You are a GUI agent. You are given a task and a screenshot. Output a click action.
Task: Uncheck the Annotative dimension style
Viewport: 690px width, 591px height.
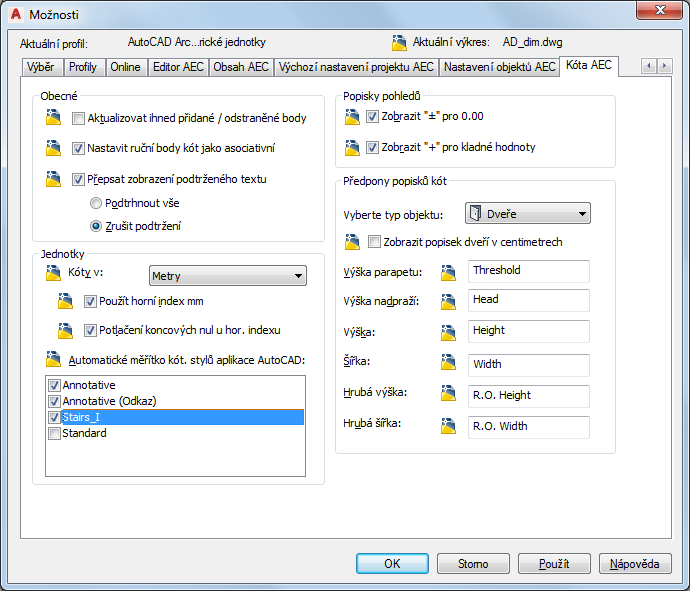(x=54, y=385)
